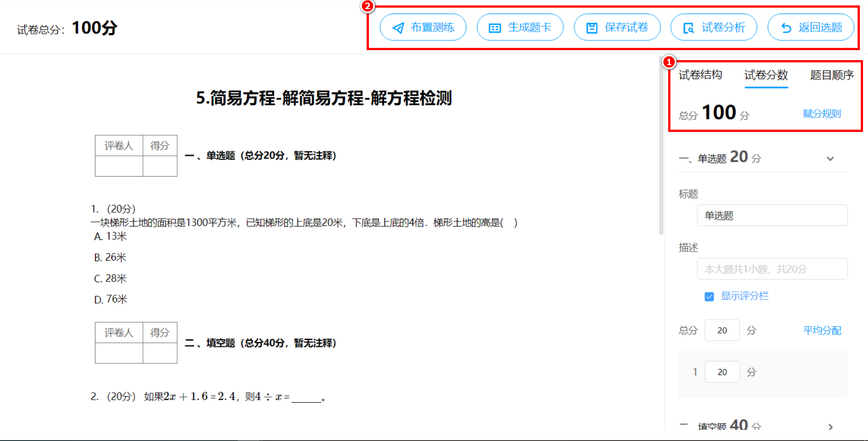This screenshot has height=441, width=868.
Task: Click the save disk icon on 保存试卷
Action: [591, 28]
